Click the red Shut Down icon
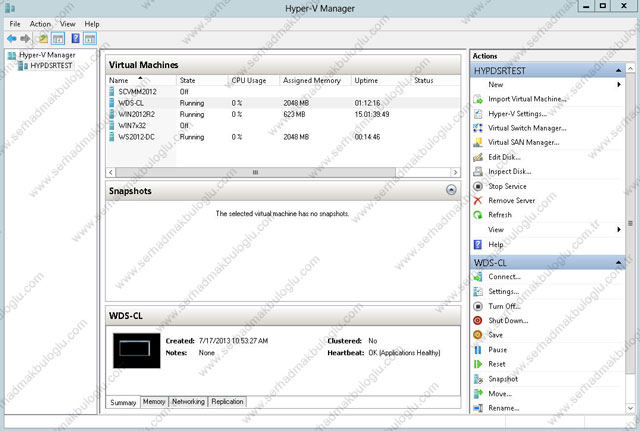The width and height of the screenshot is (640, 431). coord(478,320)
